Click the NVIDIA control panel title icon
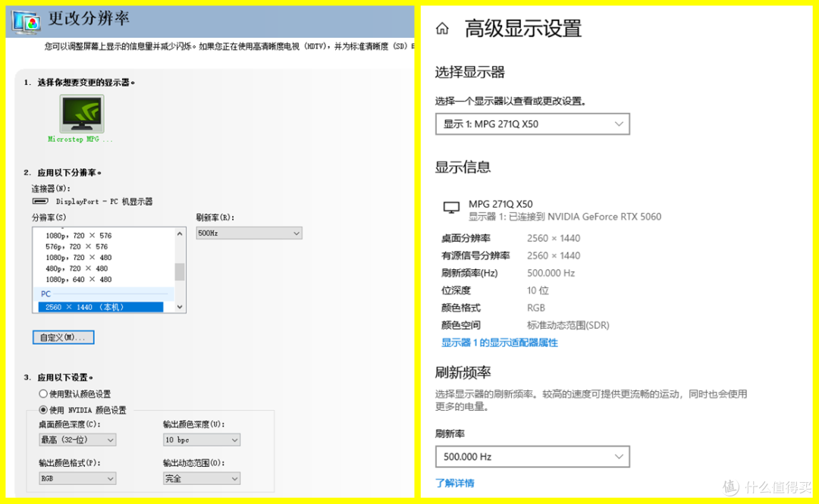This screenshot has height=504, width=819. [x=26, y=21]
